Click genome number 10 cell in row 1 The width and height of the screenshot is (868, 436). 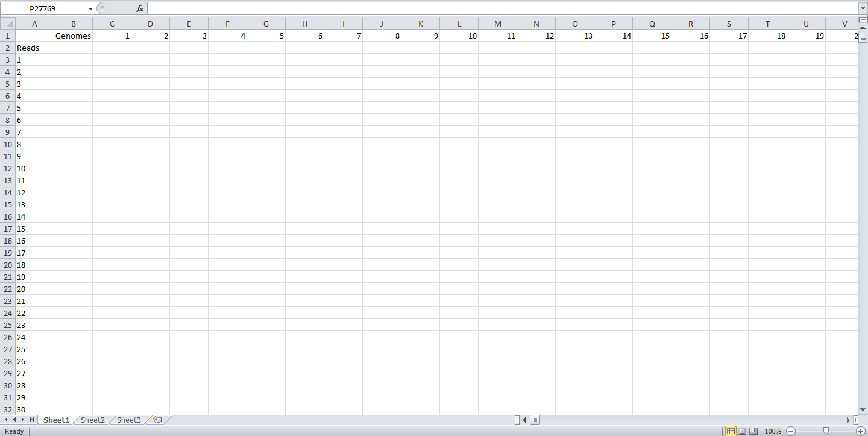pos(459,36)
